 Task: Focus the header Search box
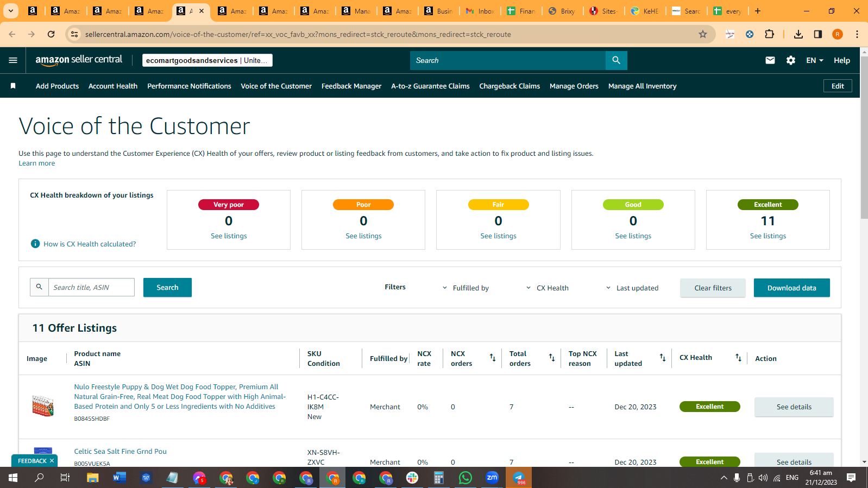pyautogui.click(x=508, y=60)
